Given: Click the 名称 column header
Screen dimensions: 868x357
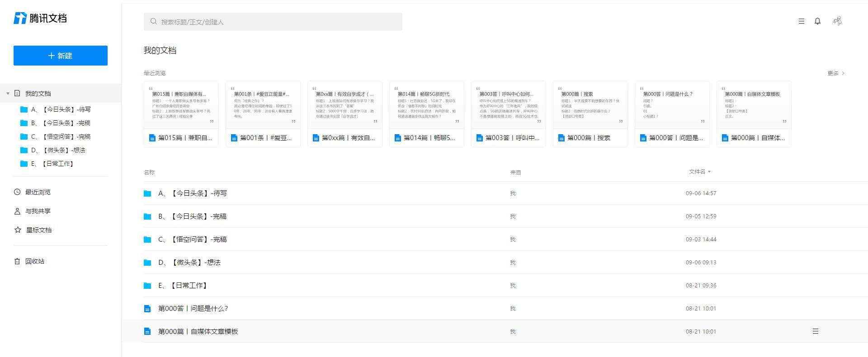Looking at the screenshot, I should pos(149,172).
